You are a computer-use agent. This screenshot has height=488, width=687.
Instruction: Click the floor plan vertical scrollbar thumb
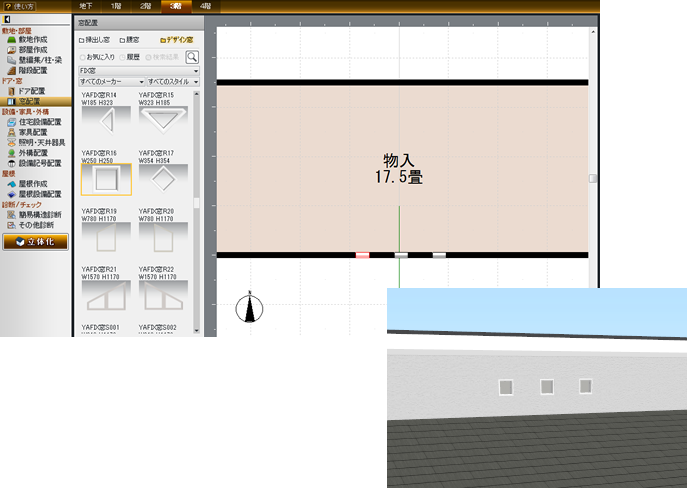(x=593, y=178)
